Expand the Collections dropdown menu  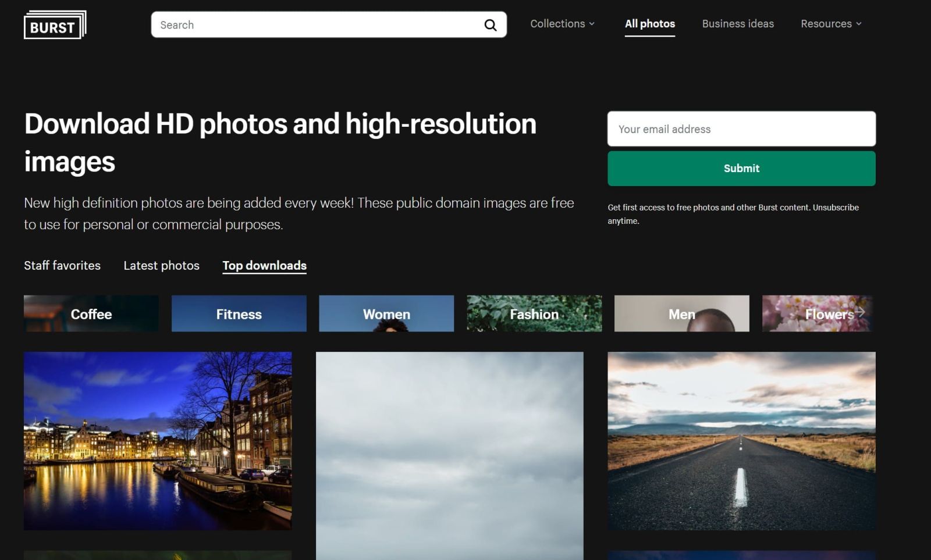tap(562, 24)
